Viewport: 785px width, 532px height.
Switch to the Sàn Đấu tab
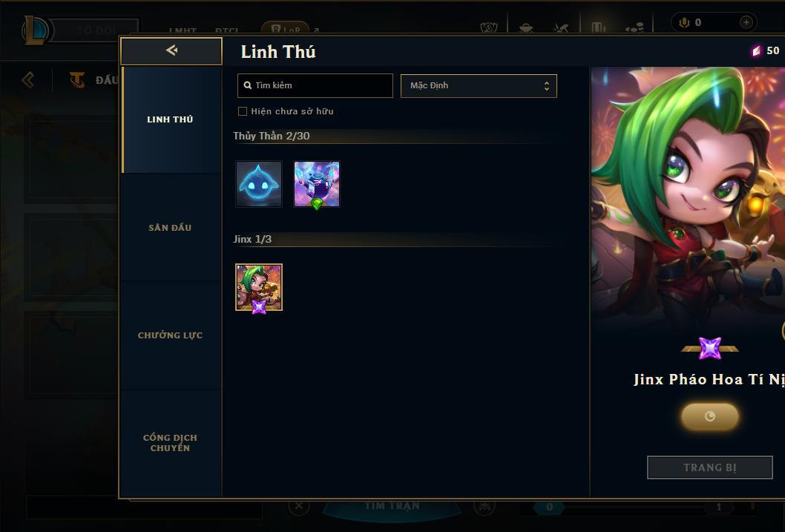click(x=170, y=228)
